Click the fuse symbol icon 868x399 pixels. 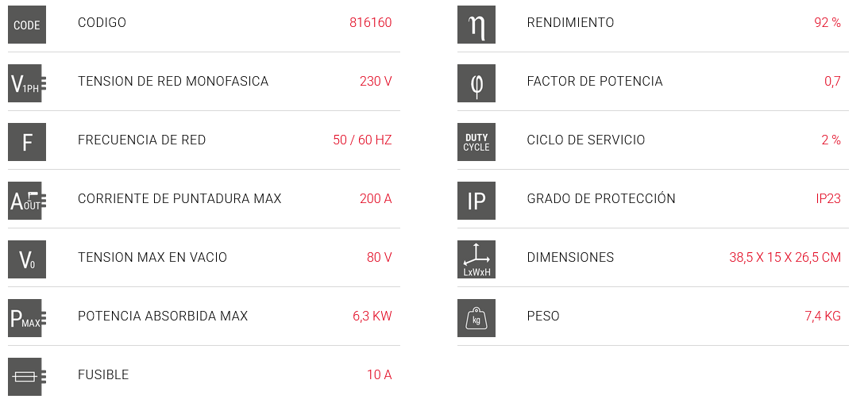pyautogui.click(x=27, y=376)
